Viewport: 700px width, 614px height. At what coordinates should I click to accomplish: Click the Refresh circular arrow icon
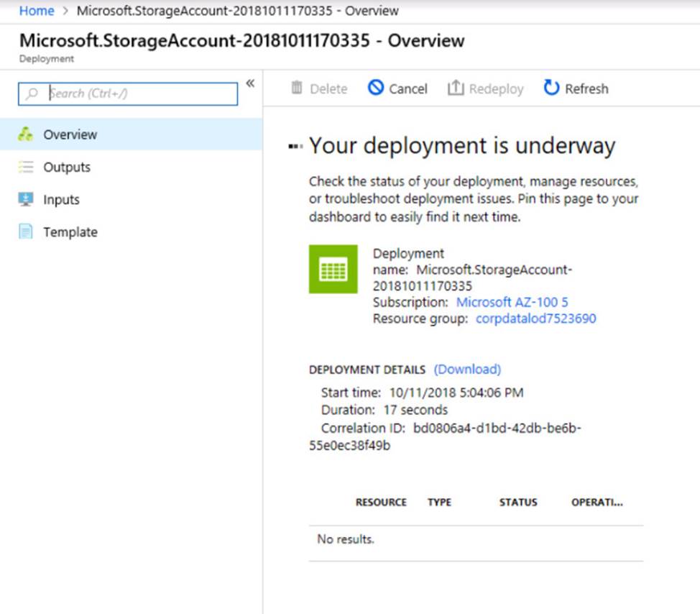pos(551,88)
